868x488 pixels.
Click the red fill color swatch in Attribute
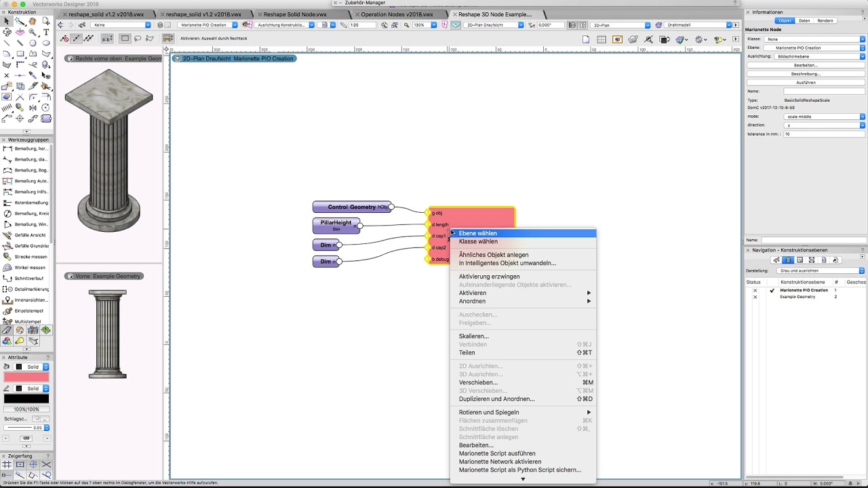coord(26,377)
